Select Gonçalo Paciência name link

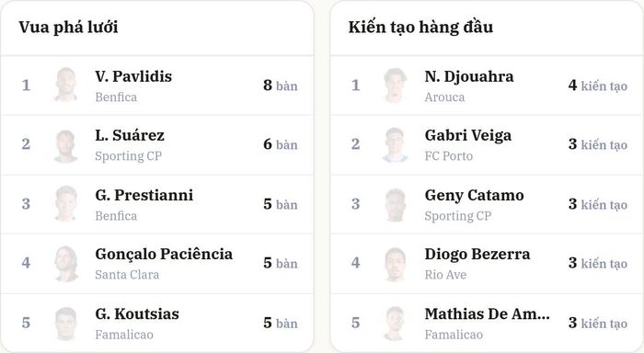click(x=164, y=254)
